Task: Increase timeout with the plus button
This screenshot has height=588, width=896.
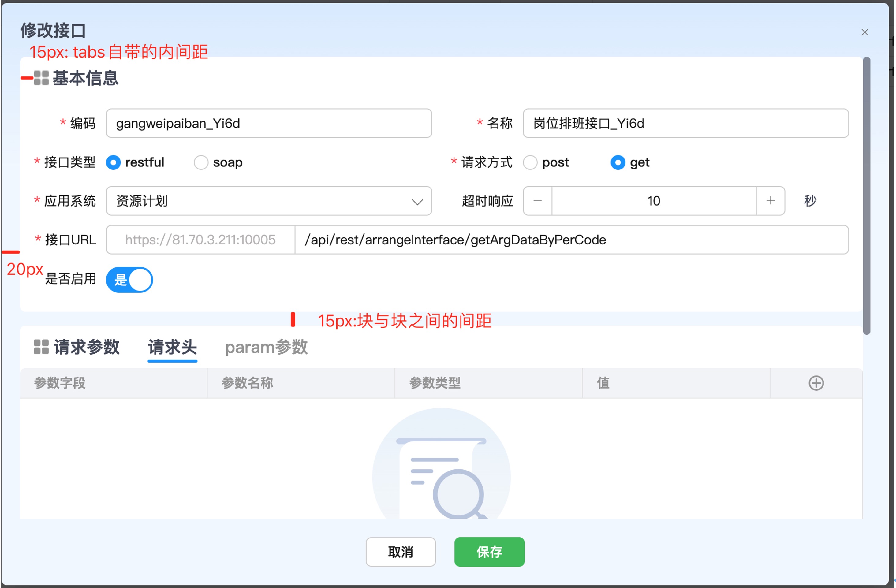Action: (770, 201)
